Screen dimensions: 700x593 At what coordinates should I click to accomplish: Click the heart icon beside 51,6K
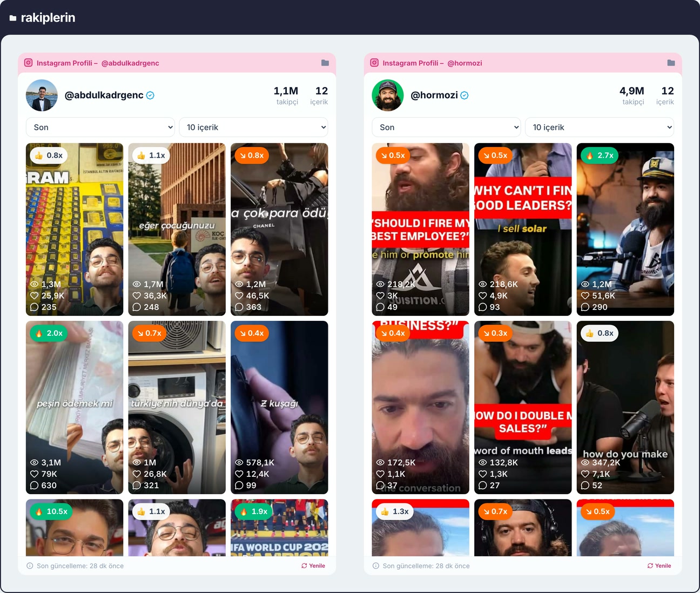point(585,295)
